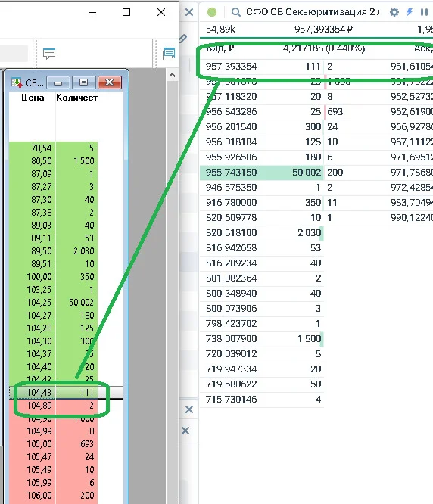
Task: Restore the inner СБ window
Action: [x=83, y=82]
